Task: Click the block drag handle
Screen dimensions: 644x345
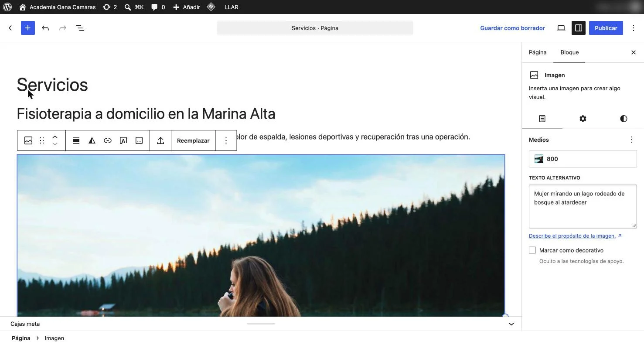Action: point(42,140)
